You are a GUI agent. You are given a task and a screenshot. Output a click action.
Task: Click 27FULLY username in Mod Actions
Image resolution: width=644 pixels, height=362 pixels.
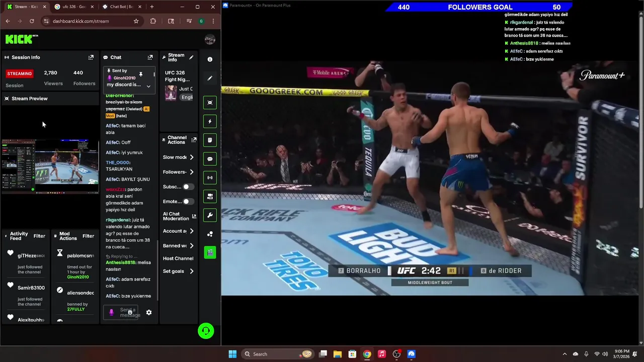tap(76, 309)
